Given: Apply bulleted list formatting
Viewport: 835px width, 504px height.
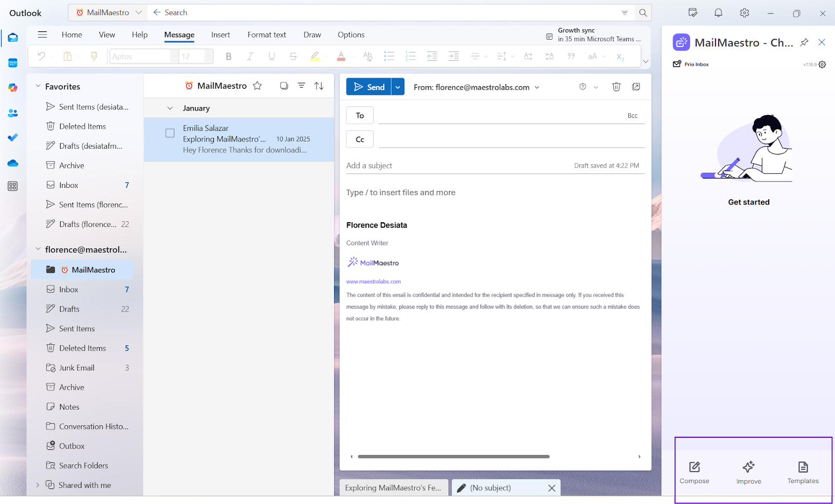Looking at the screenshot, I should pyautogui.click(x=389, y=56).
